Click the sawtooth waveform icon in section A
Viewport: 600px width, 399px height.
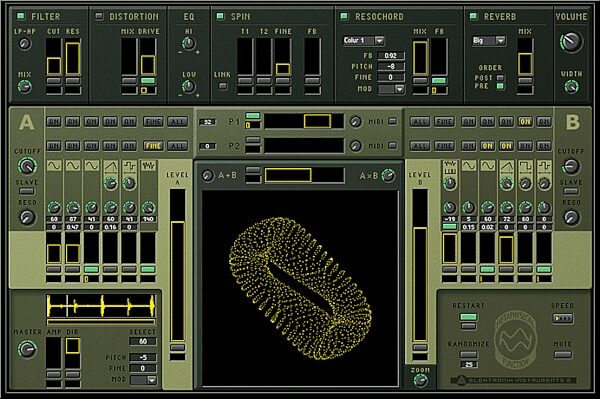111,165
